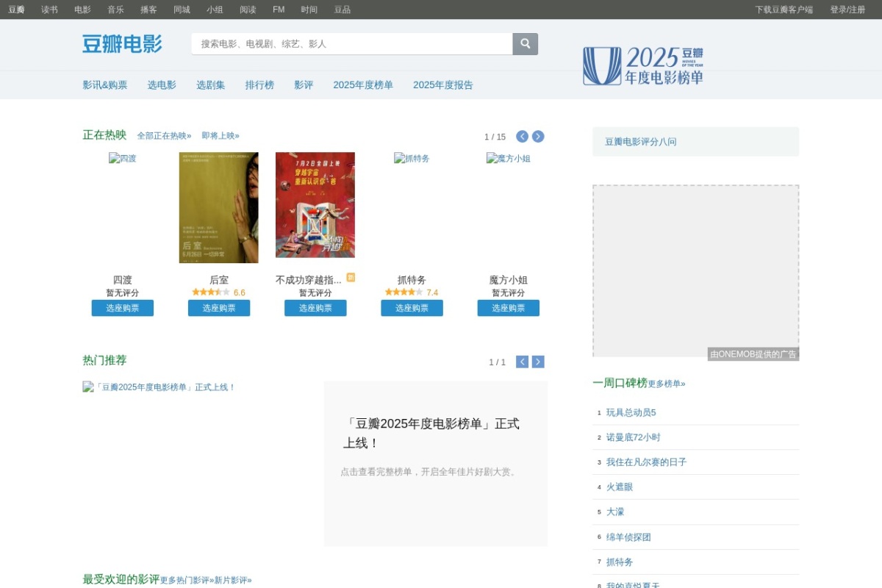The height and width of the screenshot is (588, 882).
Task: Open 音乐 in the top bar
Action: (x=115, y=10)
